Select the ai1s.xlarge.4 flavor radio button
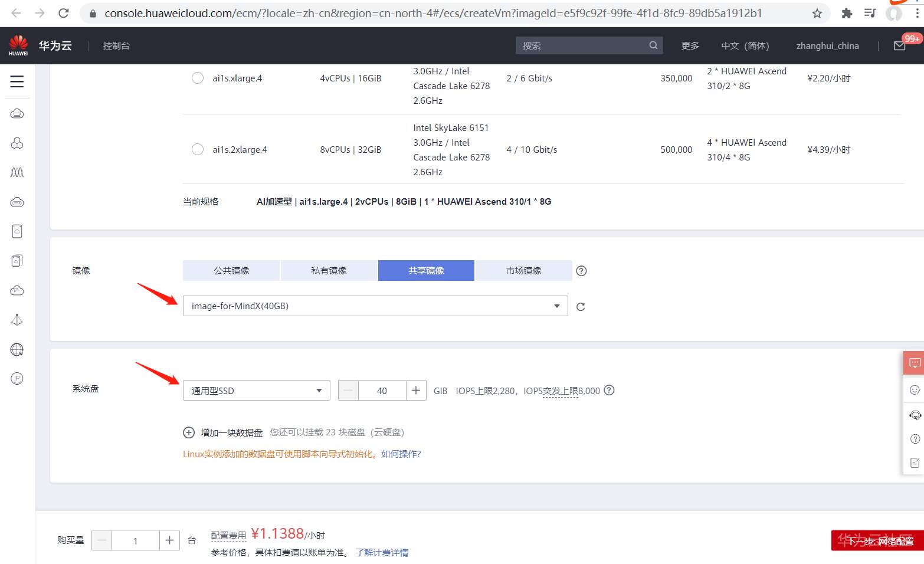 (198, 78)
